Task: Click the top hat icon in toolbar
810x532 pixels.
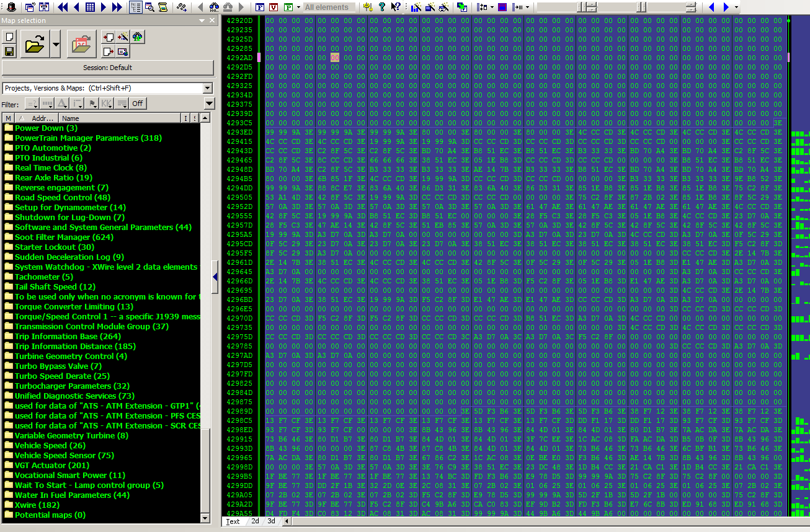Action: [11, 7]
